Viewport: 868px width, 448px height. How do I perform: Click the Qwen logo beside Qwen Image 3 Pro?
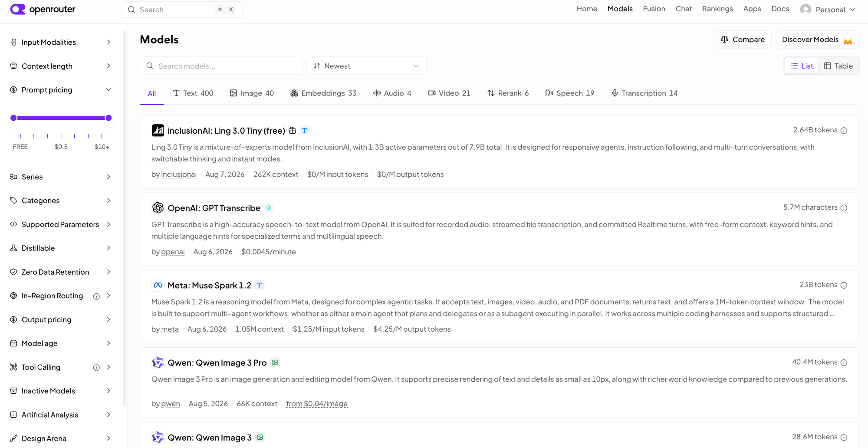(x=158, y=362)
